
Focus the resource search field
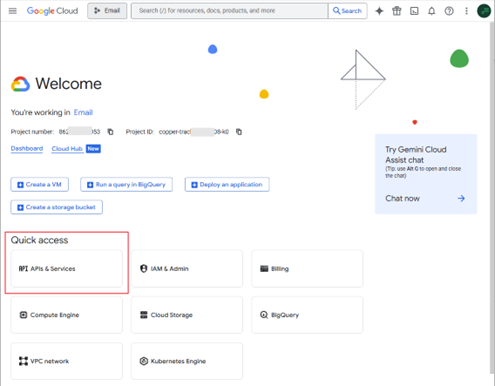click(230, 11)
